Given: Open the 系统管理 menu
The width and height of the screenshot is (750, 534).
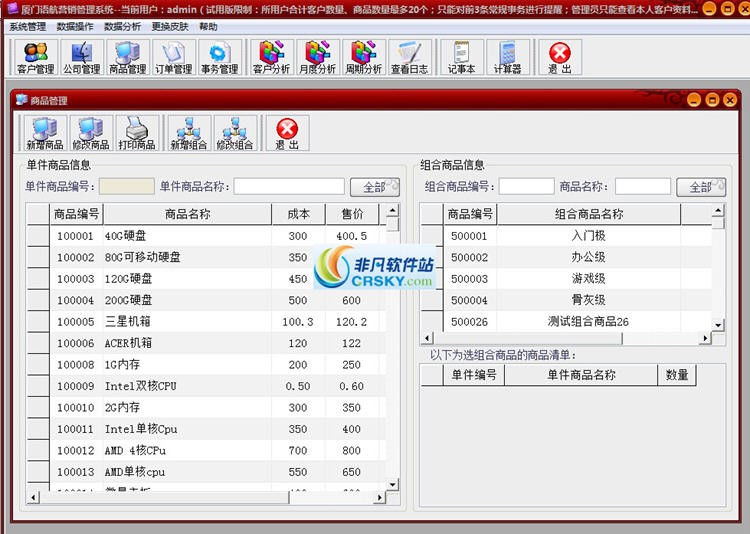Looking at the screenshot, I should [x=28, y=27].
